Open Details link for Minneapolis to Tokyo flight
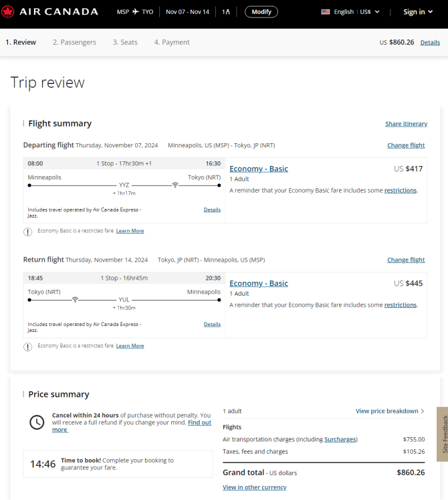The image size is (448, 500). (212, 210)
